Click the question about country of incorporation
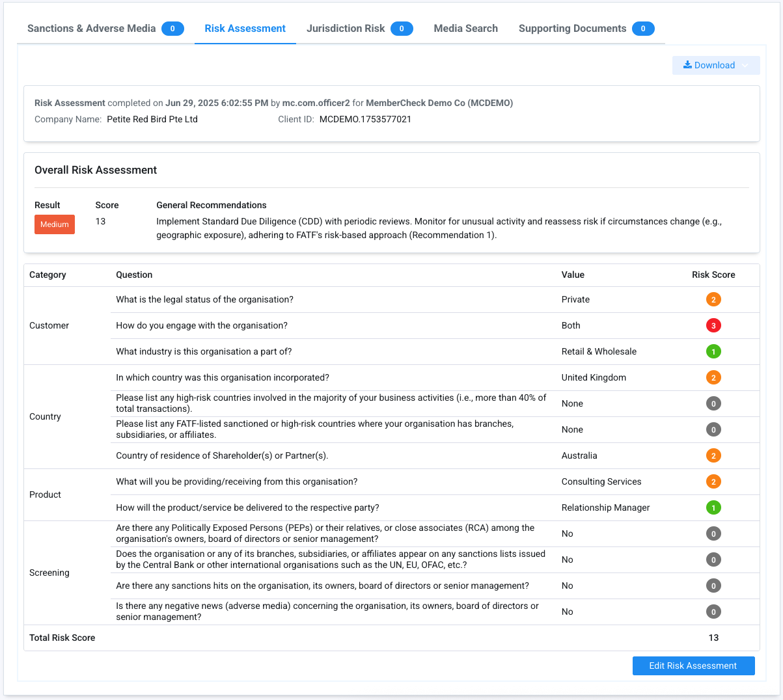Screen dimensions: 783x700 tap(223, 377)
